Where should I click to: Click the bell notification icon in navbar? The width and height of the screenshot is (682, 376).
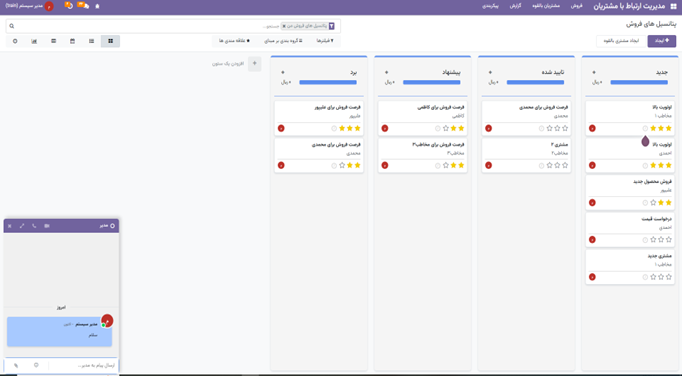click(97, 6)
